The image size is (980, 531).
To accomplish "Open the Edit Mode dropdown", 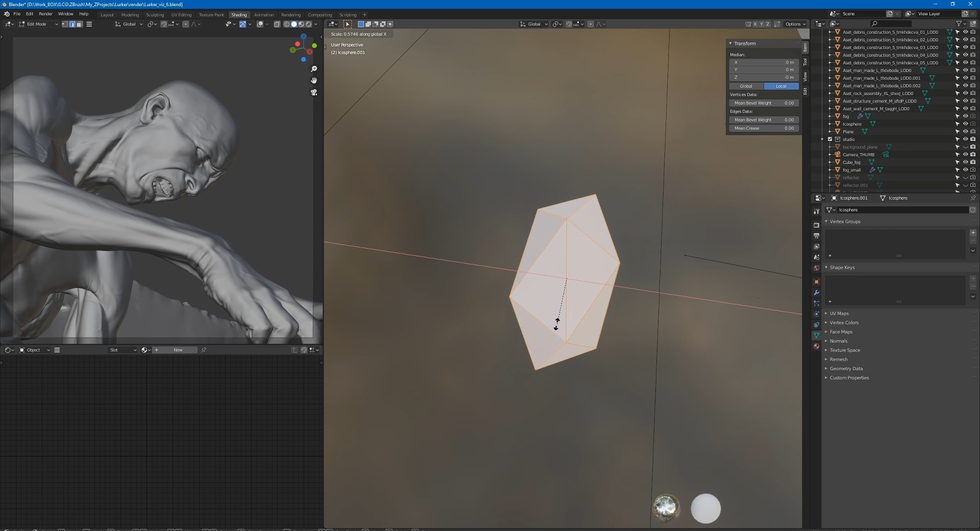I will point(39,24).
